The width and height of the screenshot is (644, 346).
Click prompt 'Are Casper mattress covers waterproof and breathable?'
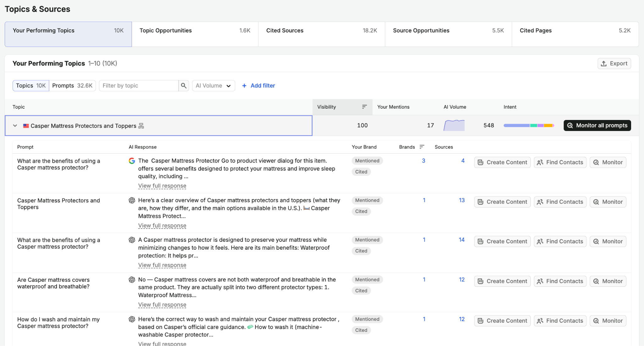click(x=53, y=283)
